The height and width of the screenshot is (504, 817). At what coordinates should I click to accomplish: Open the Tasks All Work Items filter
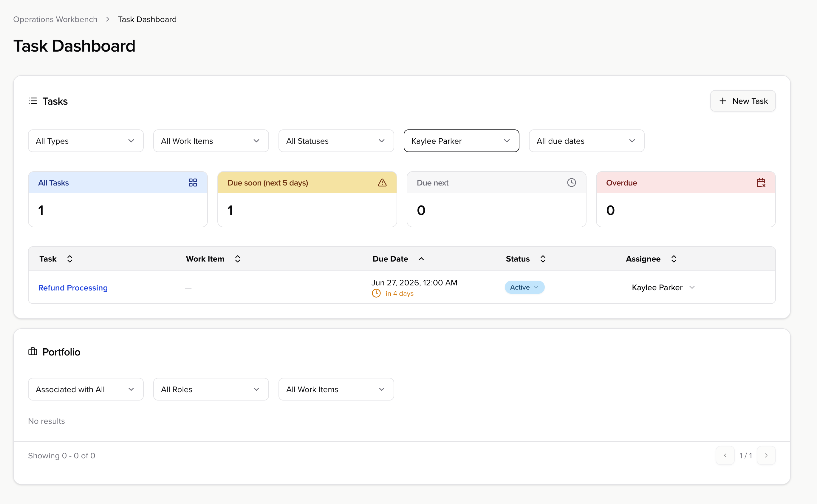pyautogui.click(x=211, y=141)
